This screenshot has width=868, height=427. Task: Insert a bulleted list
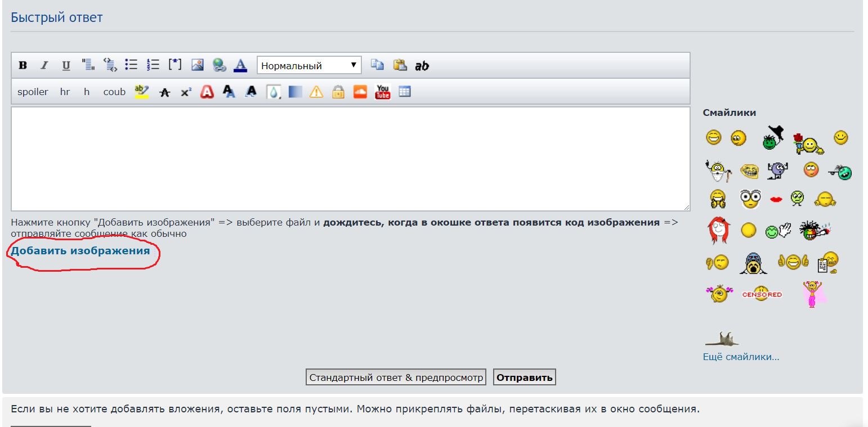click(x=131, y=65)
